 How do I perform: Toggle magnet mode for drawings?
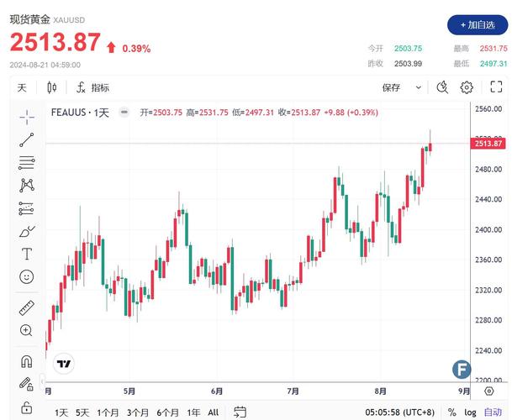[27, 361]
